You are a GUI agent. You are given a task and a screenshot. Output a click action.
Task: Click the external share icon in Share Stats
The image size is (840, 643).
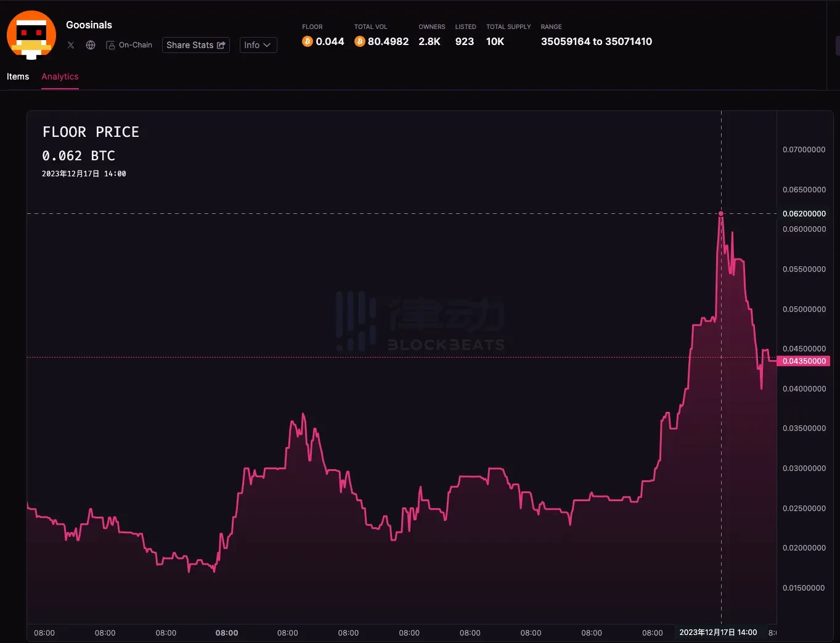point(221,45)
